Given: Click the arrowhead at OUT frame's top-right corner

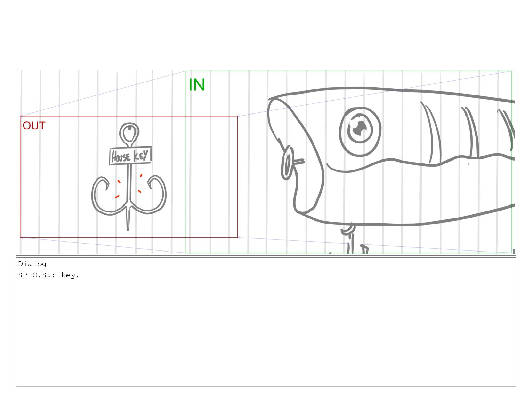Looking at the screenshot, I should pyautogui.click(x=239, y=116).
